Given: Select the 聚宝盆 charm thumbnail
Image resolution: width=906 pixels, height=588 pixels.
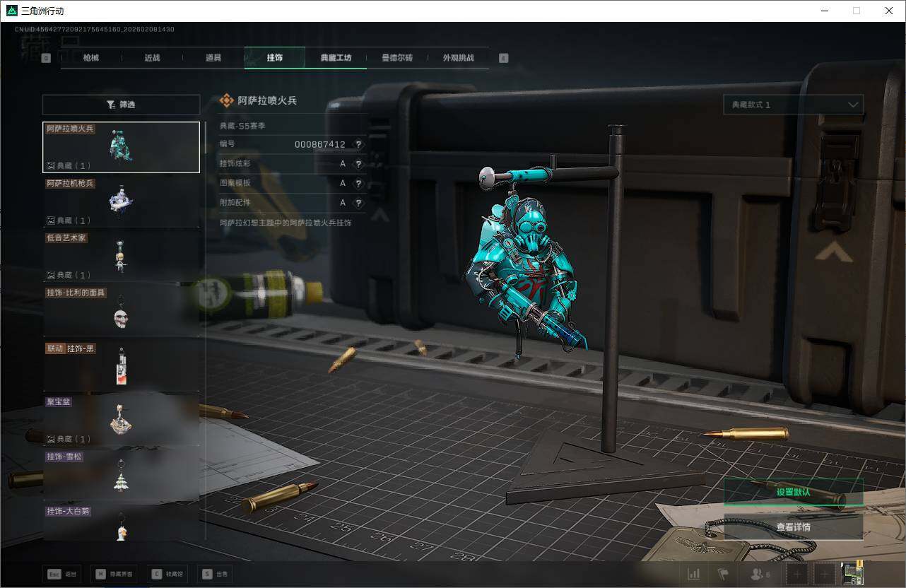Looking at the screenshot, I should pyautogui.click(x=121, y=421).
